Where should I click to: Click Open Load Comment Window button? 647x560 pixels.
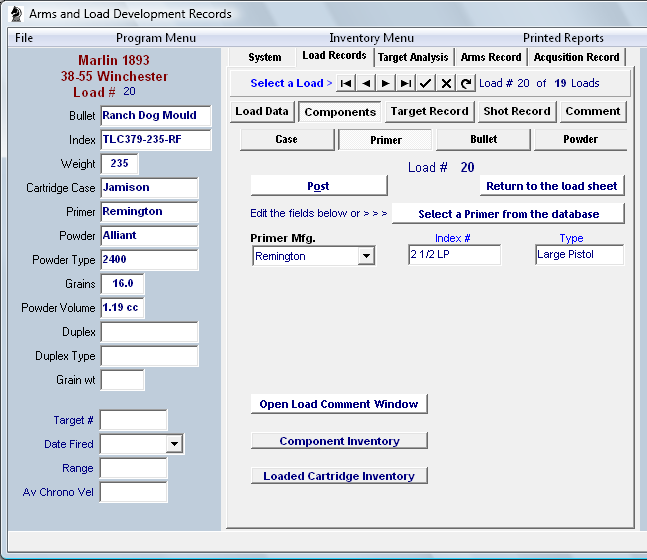tap(339, 404)
